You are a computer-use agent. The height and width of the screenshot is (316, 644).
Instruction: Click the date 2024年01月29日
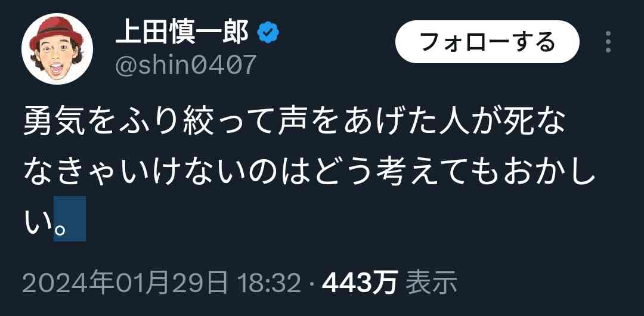[x=125, y=283]
